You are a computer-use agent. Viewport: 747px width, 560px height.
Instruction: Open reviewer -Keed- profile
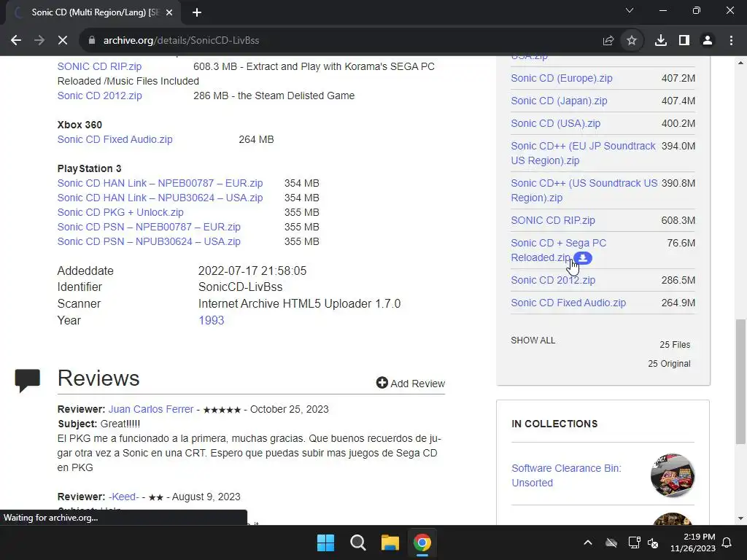pos(124,497)
